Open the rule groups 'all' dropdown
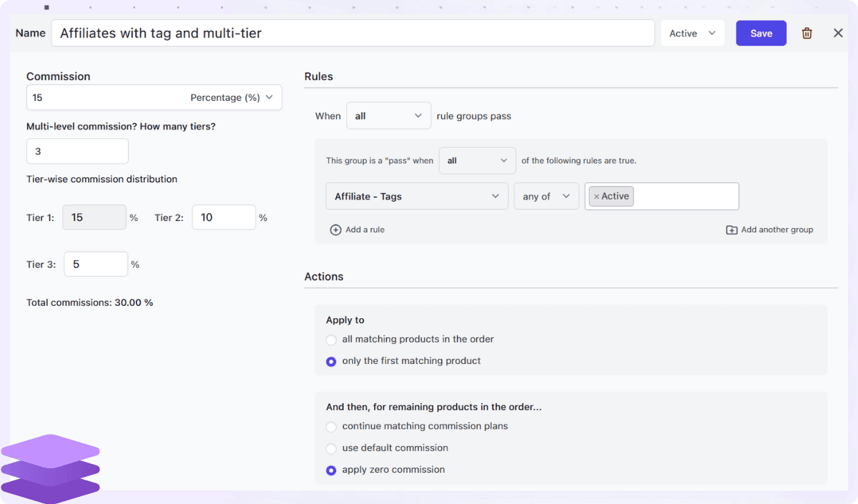The image size is (858, 504). point(388,116)
